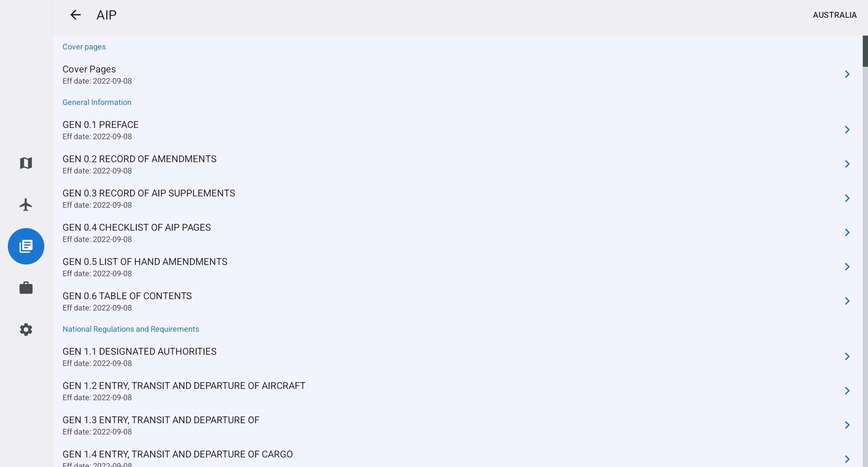
Task: Open the briefcase section in sidebar
Action: 26,288
